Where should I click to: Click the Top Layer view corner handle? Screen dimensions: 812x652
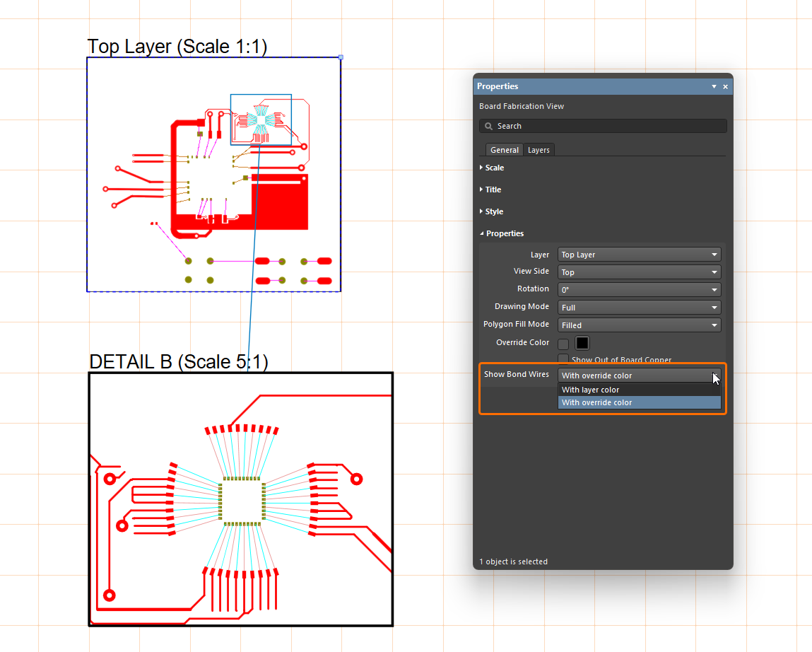pyautogui.click(x=341, y=57)
